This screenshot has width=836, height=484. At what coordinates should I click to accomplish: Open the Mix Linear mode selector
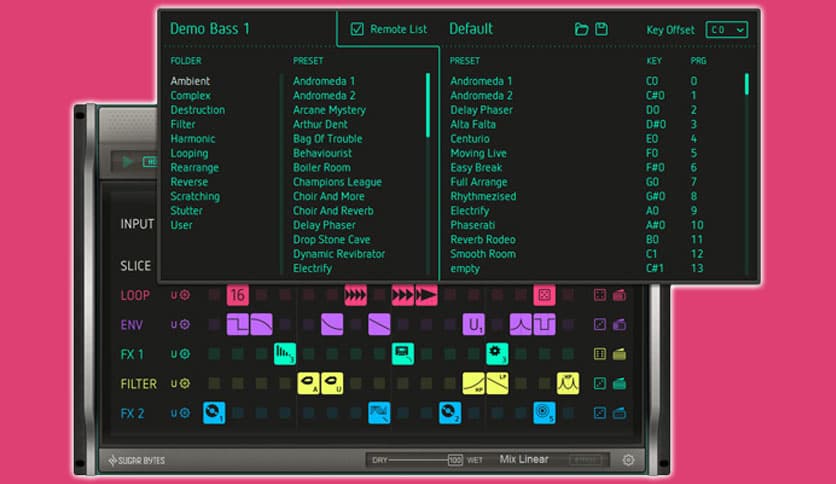coord(524,459)
